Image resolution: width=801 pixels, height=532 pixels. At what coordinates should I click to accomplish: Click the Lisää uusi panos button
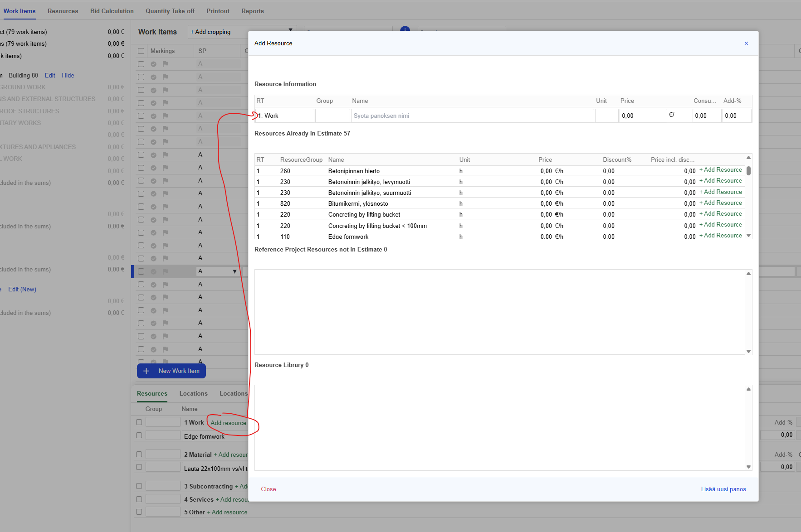pyautogui.click(x=723, y=489)
